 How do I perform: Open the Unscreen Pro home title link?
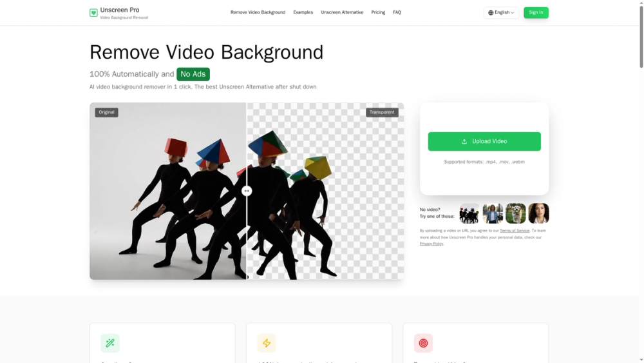[120, 10]
